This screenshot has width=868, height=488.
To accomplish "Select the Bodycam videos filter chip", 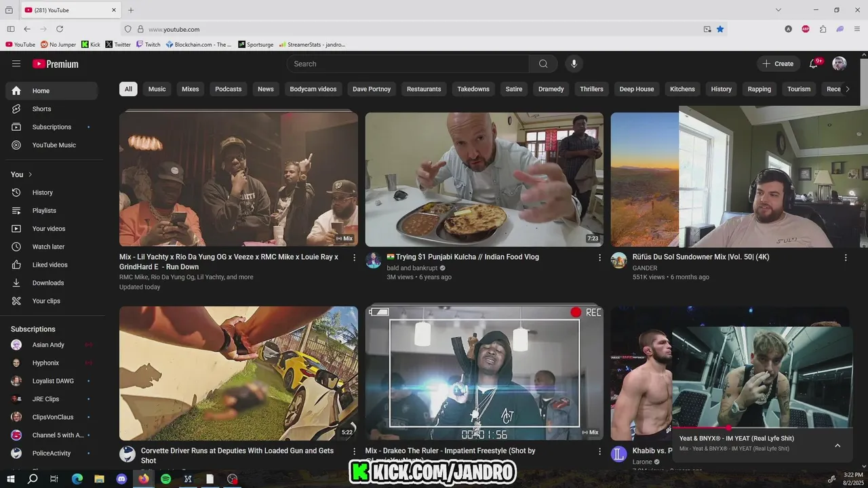I will pos(313,89).
